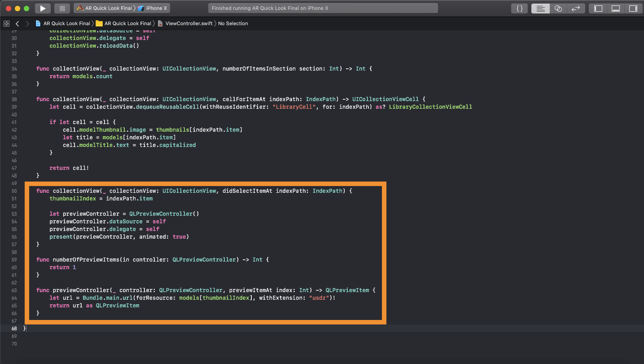Show the Version editor
644x364 pixels.
pyautogui.click(x=575, y=9)
